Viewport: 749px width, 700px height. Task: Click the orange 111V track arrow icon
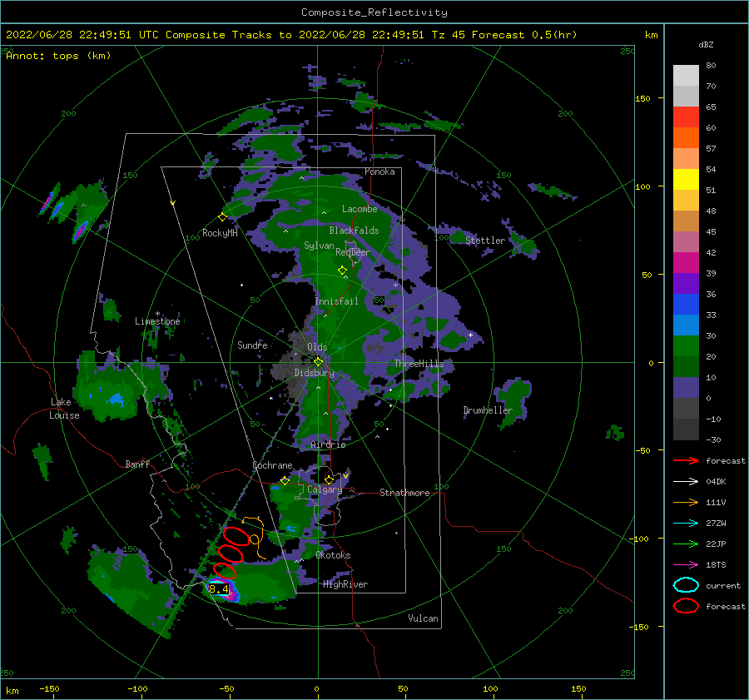(x=686, y=502)
